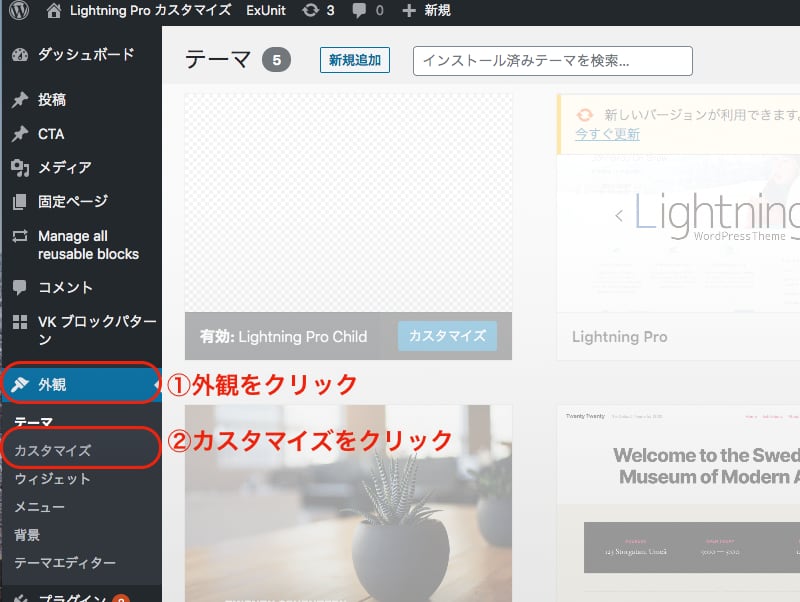Click the update refresh icon in theme notice
Image resolution: width=800 pixels, height=602 pixels.
tap(584, 115)
